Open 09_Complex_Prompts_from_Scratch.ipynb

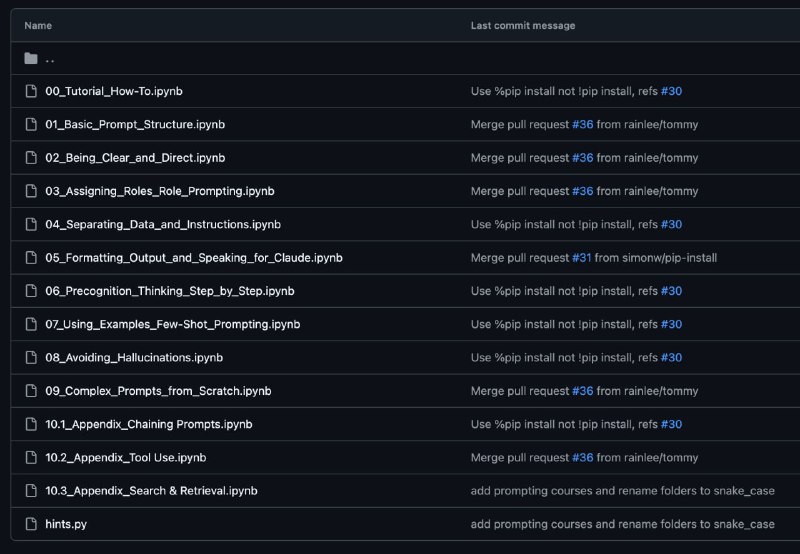click(158, 391)
